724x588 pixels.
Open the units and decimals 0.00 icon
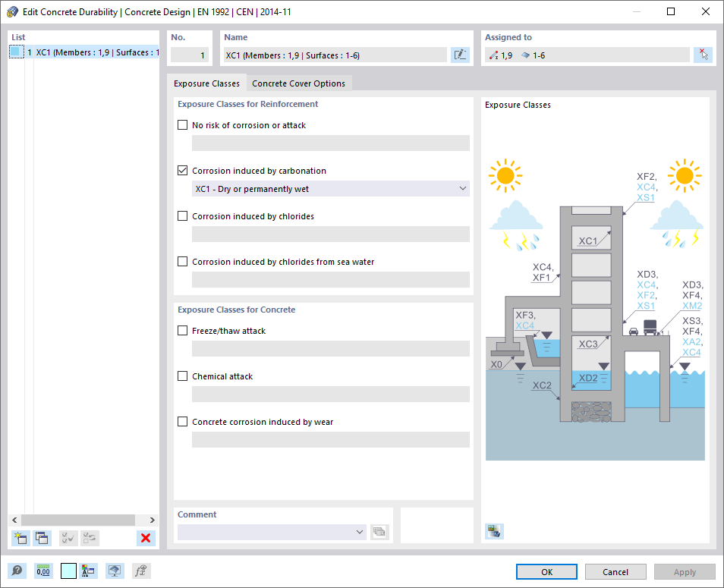[43, 571]
